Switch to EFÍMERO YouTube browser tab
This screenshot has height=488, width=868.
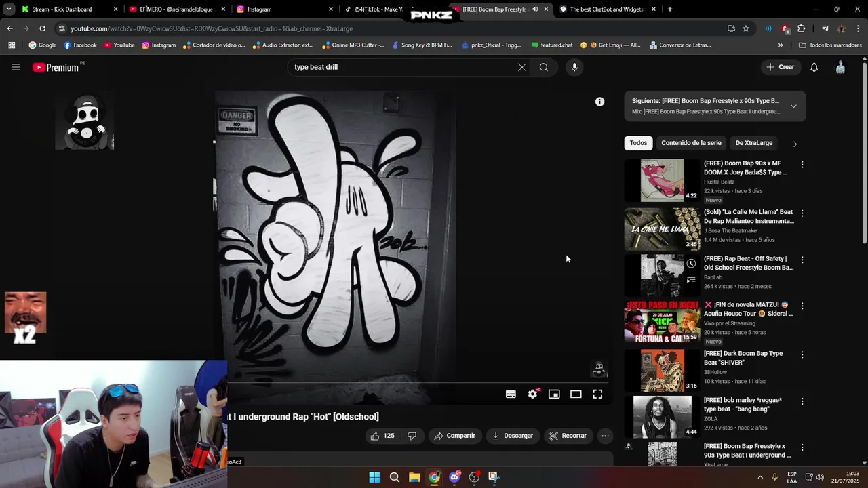pos(176,9)
